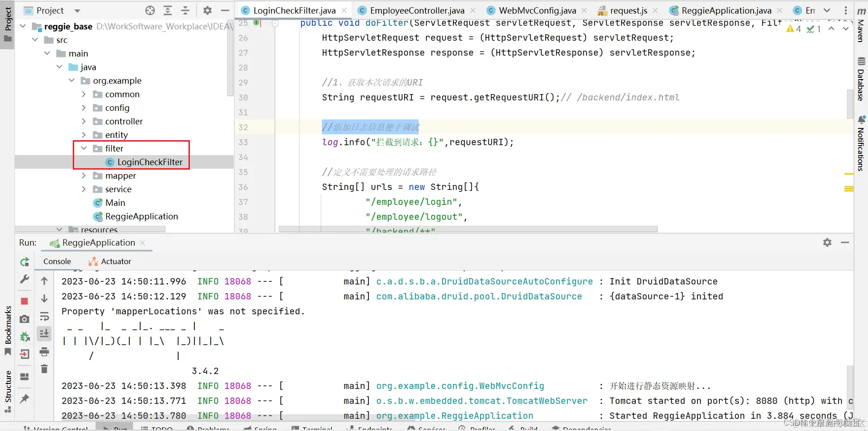Open Run panel settings gear
The width and height of the screenshot is (868, 431).
[827, 242]
